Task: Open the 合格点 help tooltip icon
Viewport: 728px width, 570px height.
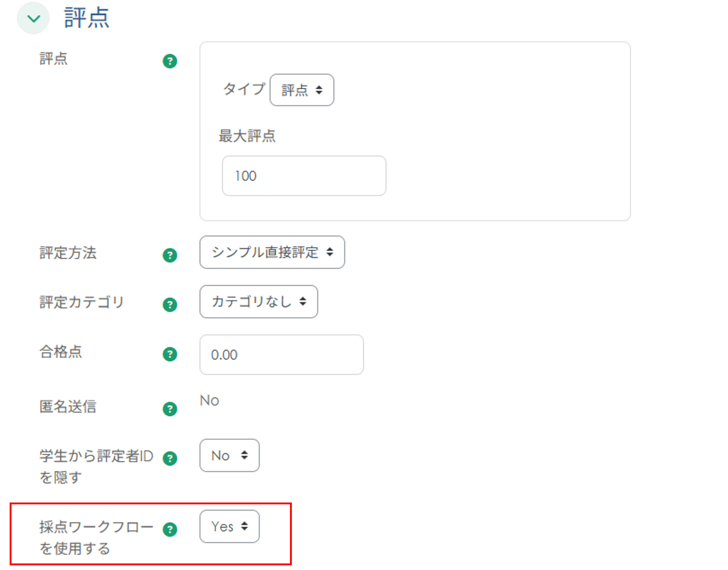Action: [x=170, y=354]
